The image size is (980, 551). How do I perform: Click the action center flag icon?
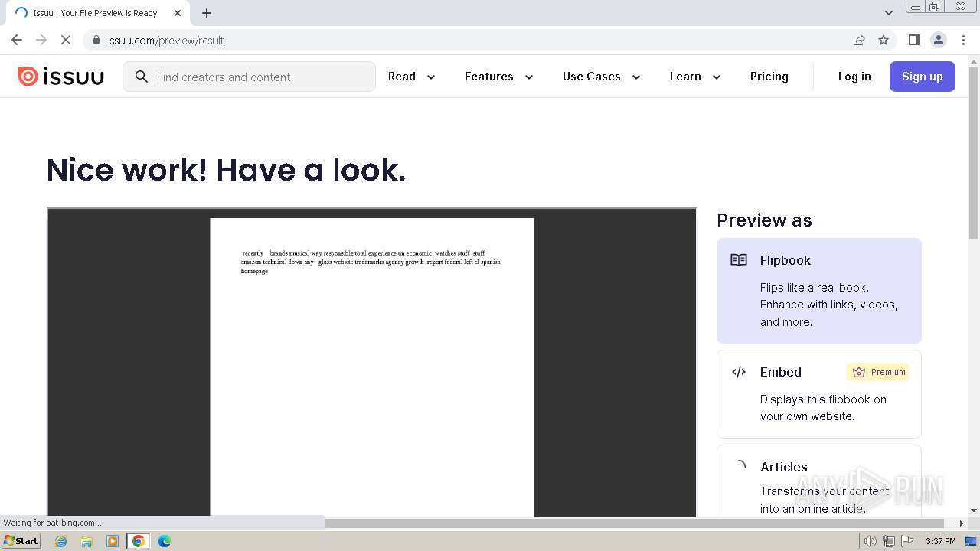click(x=906, y=541)
